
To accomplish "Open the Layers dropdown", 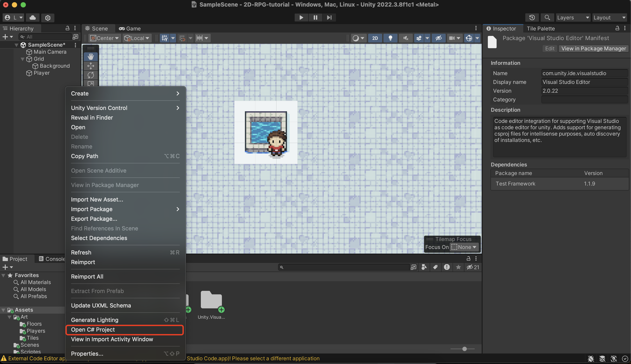I will point(573,18).
